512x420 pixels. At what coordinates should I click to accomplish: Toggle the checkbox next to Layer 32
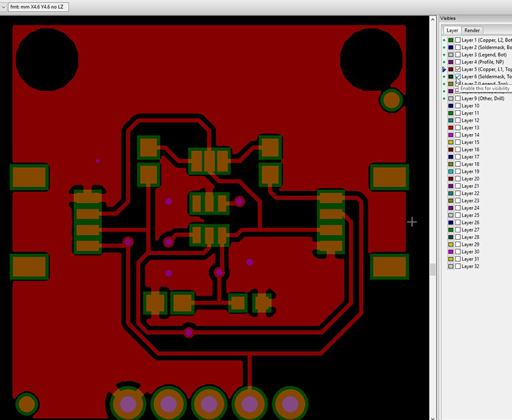pos(458,266)
